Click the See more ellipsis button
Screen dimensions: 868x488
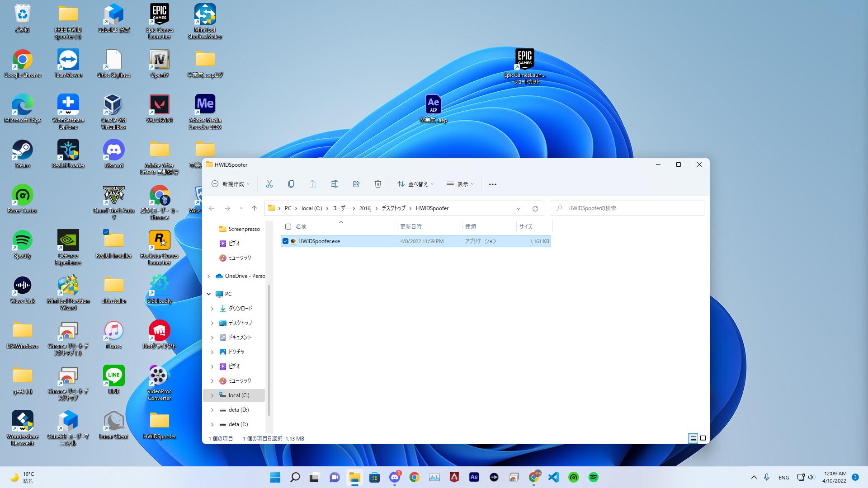tap(493, 184)
